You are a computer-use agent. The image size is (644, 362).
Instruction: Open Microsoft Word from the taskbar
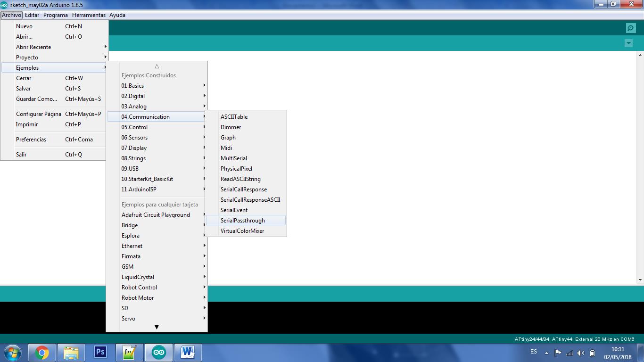click(x=188, y=353)
